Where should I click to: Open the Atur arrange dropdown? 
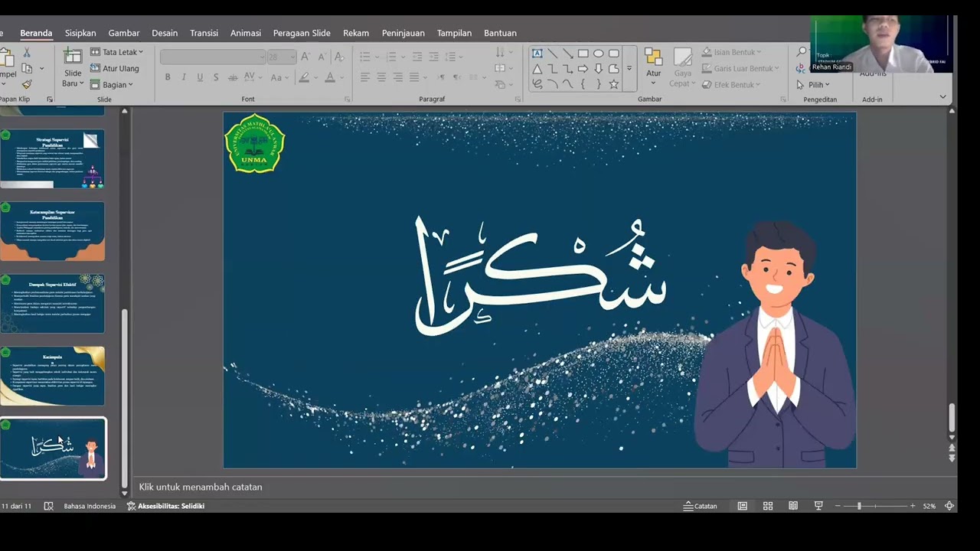tap(653, 68)
